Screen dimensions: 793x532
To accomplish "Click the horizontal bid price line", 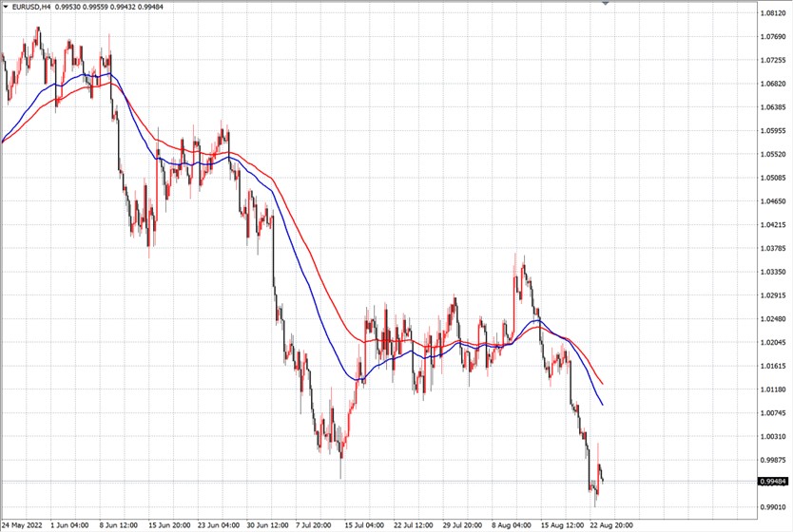I will (378, 482).
